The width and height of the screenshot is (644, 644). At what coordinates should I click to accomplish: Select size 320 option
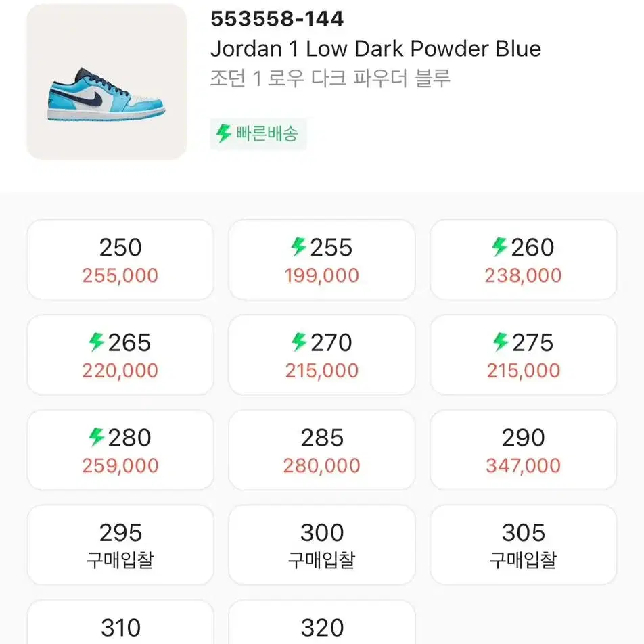[321, 622]
